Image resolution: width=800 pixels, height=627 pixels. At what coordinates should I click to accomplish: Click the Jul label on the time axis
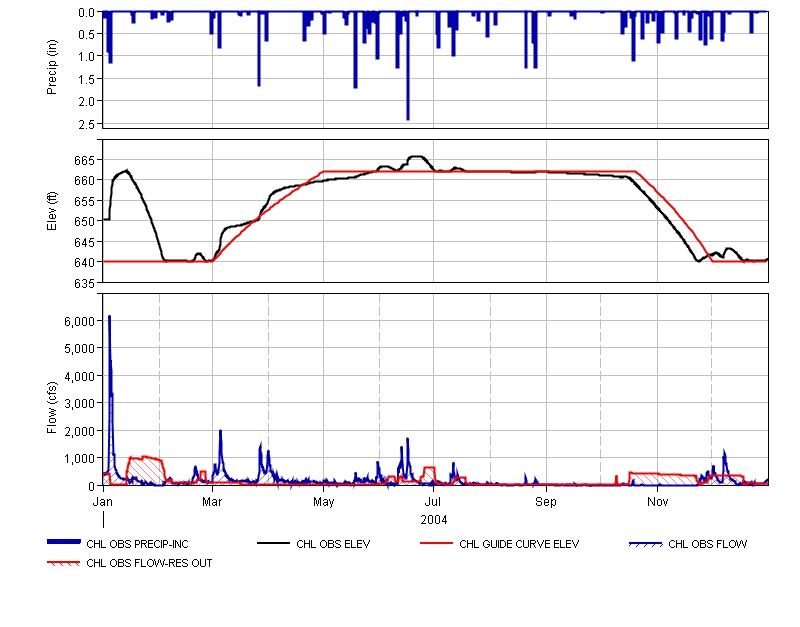(434, 500)
